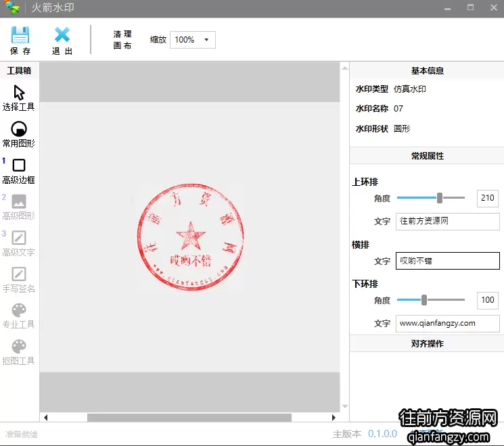Minimize the 火箭水印 window
The height and width of the screenshot is (446, 504).
(447, 7)
